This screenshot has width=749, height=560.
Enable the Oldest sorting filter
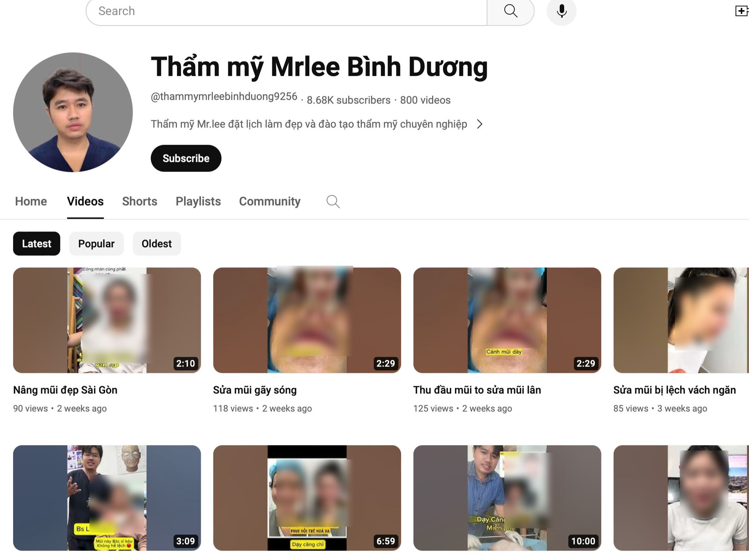(156, 244)
